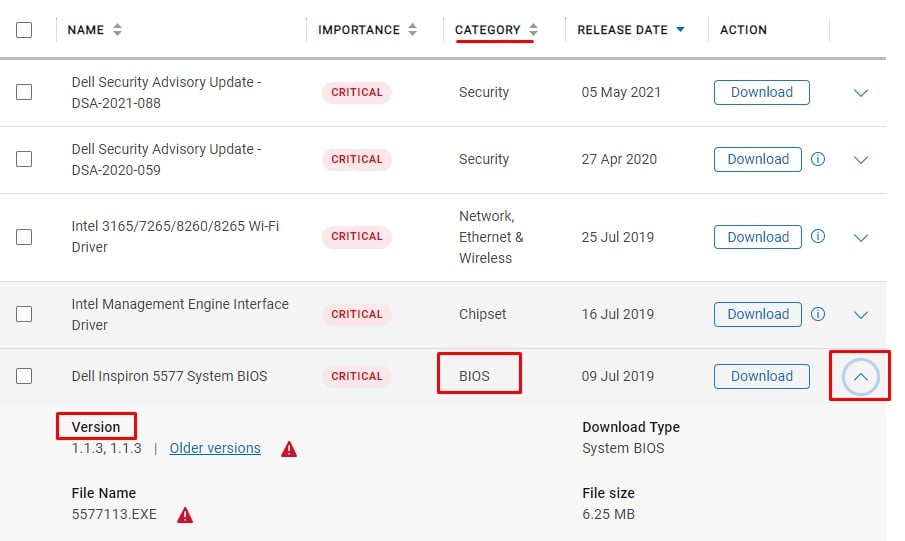The height and width of the screenshot is (541, 905).
Task: Click info icon beside Wi-Fi Driver download
Action: (818, 237)
